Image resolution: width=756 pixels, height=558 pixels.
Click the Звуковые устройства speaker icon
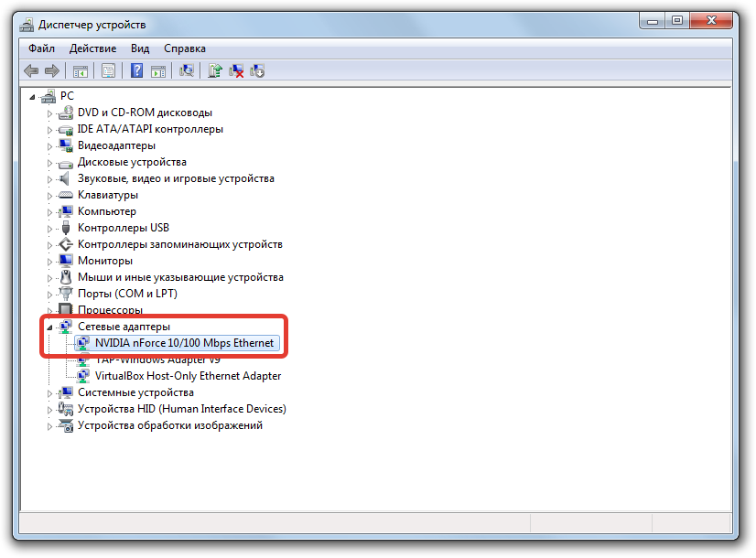click(65, 178)
